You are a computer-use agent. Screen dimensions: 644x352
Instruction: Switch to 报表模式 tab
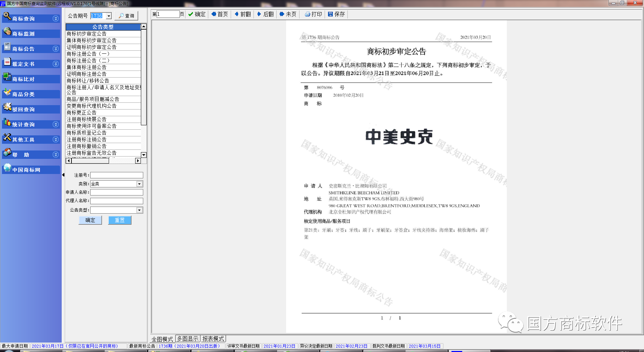[213, 339]
